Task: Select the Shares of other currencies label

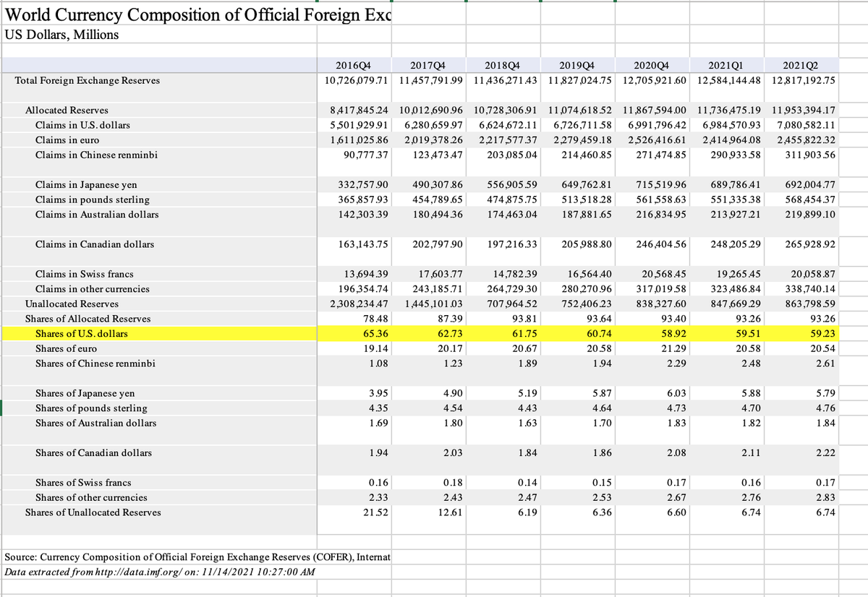Action: [x=91, y=497]
